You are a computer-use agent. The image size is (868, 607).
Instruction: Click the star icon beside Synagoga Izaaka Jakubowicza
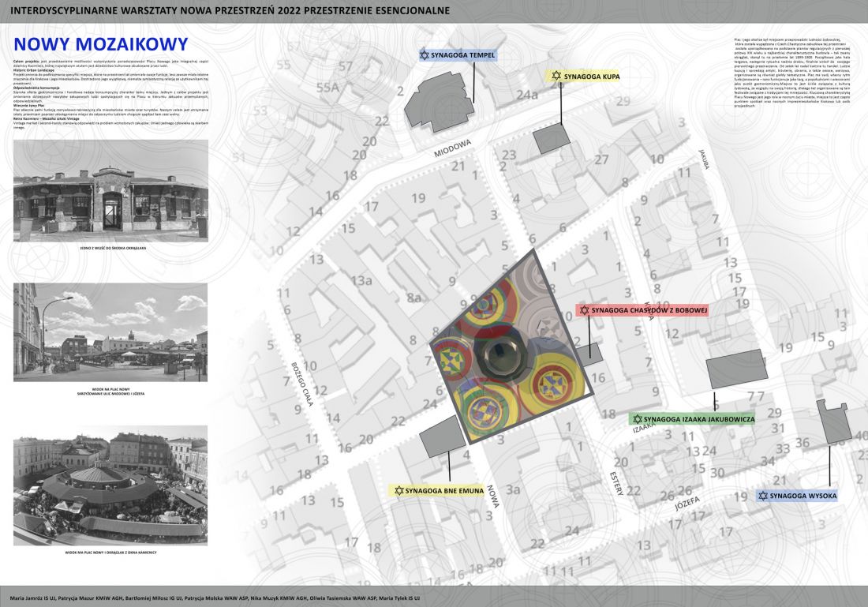[x=637, y=419]
